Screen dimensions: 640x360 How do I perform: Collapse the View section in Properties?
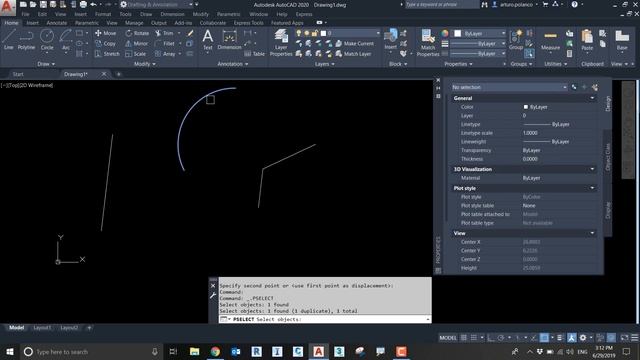click(592, 233)
